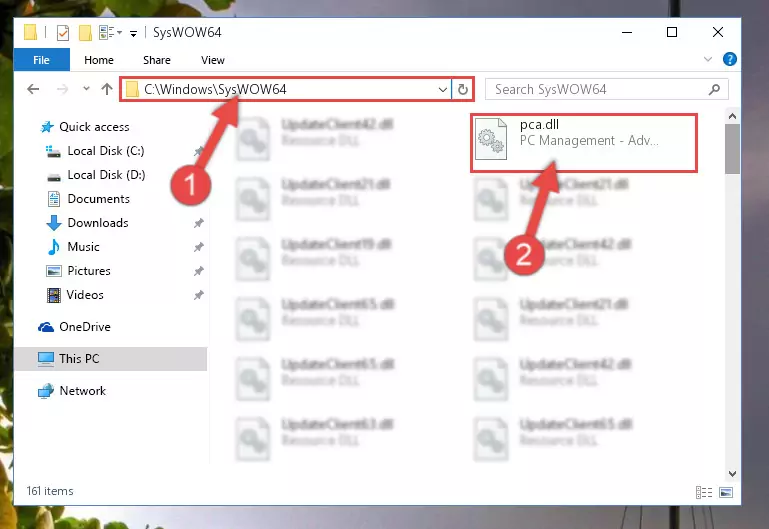
Task: Close the SysWOW64 window
Action: click(x=718, y=32)
